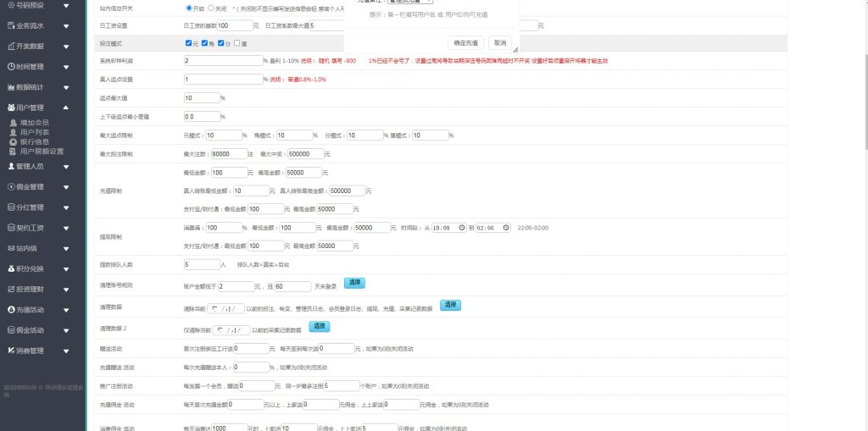Viewport: 868px width, 431px height.
Task: Collapse 用户管理 menu arrow
Action: [x=66, y=108]
